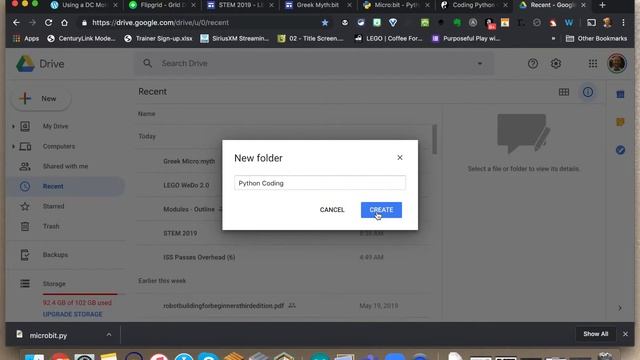
Task: Click the New button in Drive sidebar
Action: pos(41,99)
